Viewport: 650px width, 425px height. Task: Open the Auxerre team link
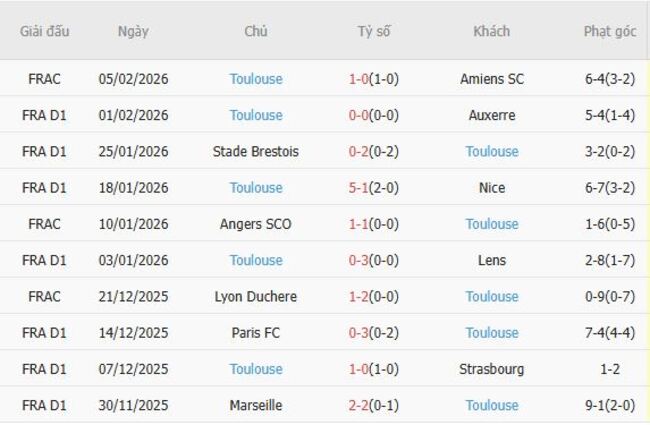492,115
